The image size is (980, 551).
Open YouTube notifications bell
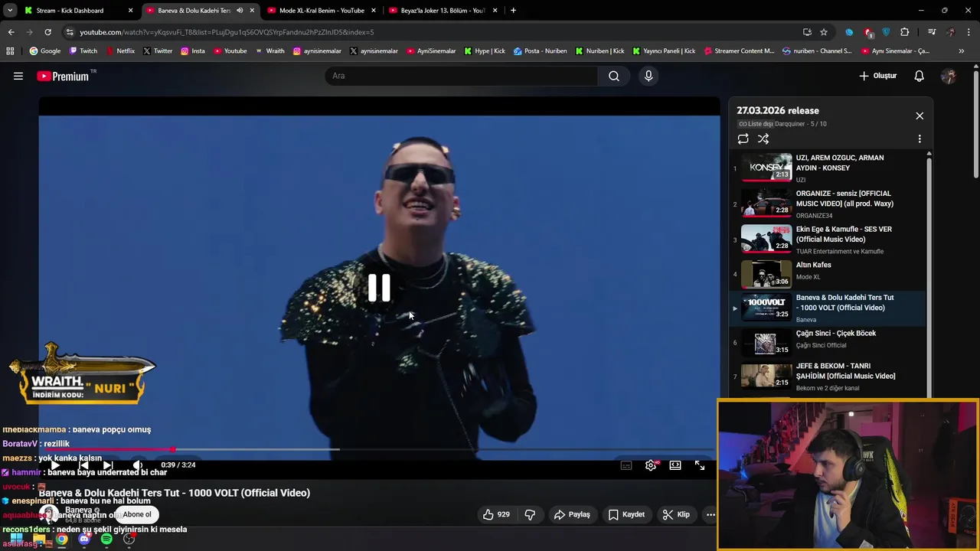point(920,76)
